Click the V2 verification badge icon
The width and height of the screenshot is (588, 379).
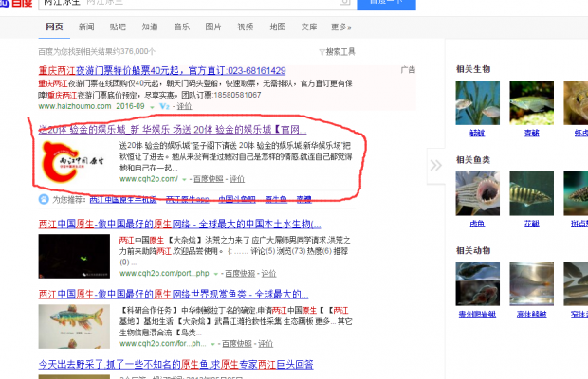(165, 106)
